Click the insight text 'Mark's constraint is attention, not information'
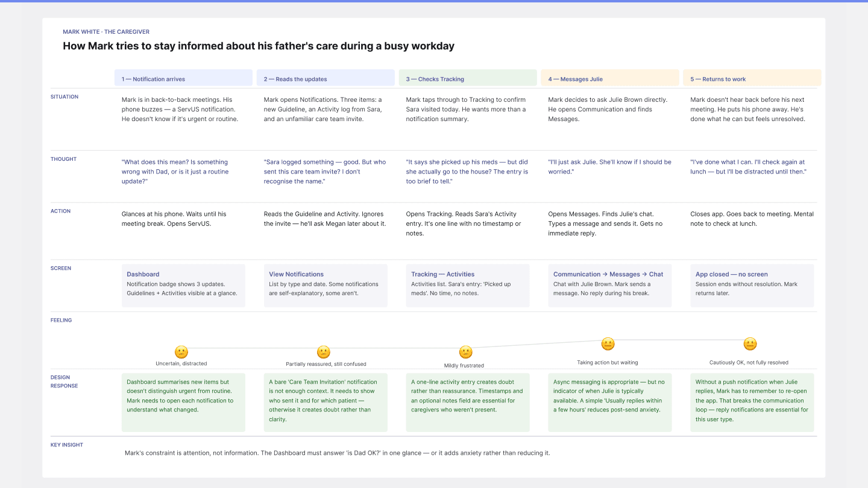868x488 pixels. 338,453
